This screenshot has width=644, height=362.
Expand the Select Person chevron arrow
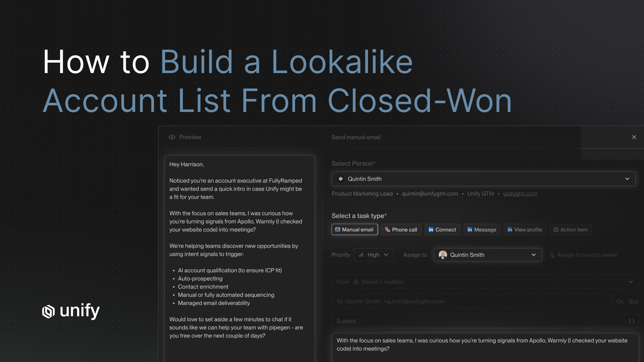tap(627, 179)
